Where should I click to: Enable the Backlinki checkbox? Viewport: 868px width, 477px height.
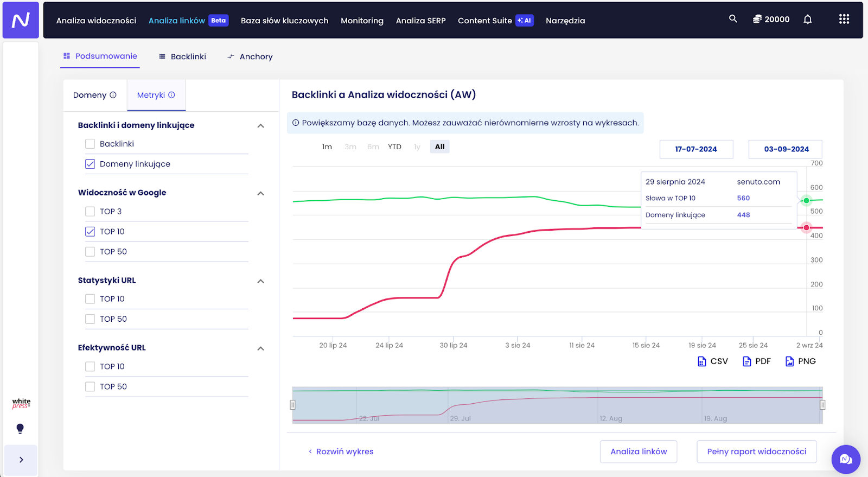(90, 144)
